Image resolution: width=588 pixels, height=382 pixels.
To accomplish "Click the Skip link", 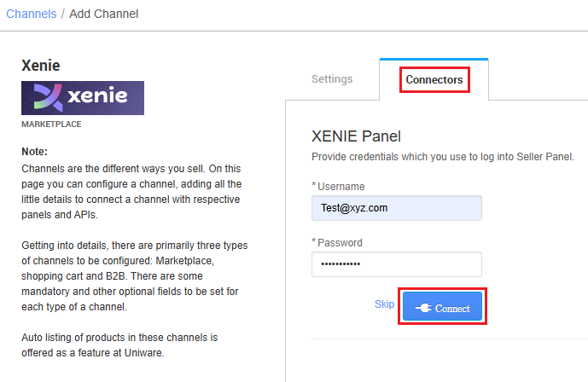I will (384, 304).
